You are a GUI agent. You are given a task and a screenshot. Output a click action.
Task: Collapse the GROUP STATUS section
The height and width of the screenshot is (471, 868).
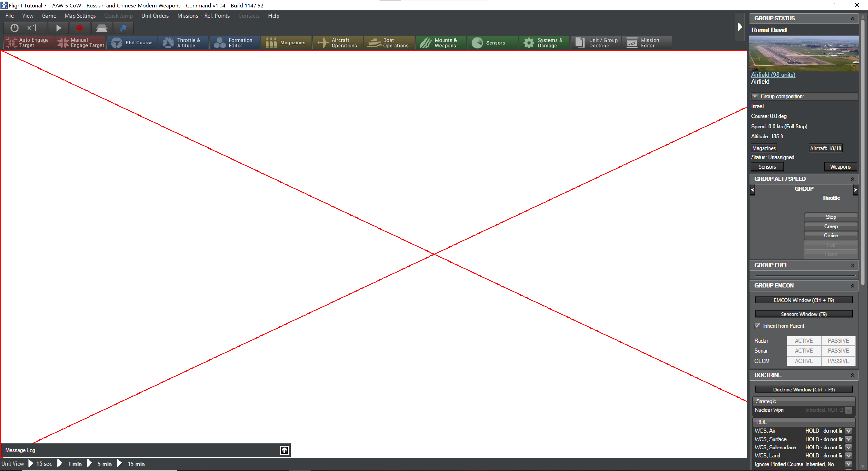(x=852, y=19)
